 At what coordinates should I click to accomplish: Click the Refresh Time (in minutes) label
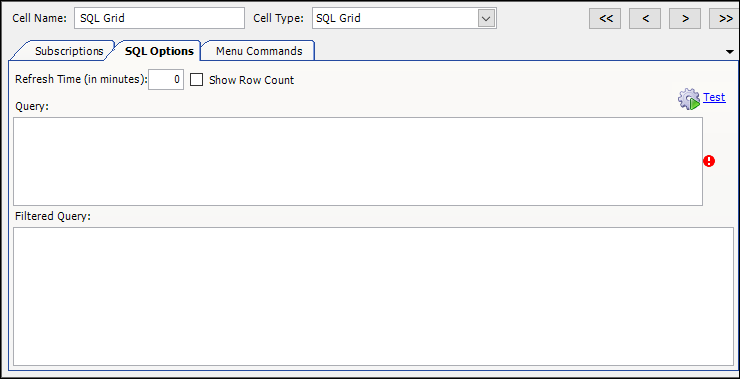pyautogui.click(x=82, y=79)
